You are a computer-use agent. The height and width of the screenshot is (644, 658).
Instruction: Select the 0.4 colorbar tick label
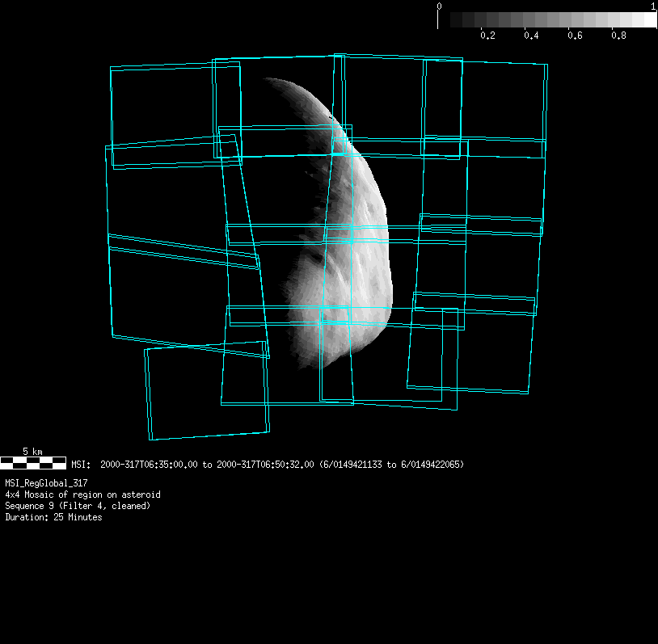pyautogui.click(x=531, y=36)
